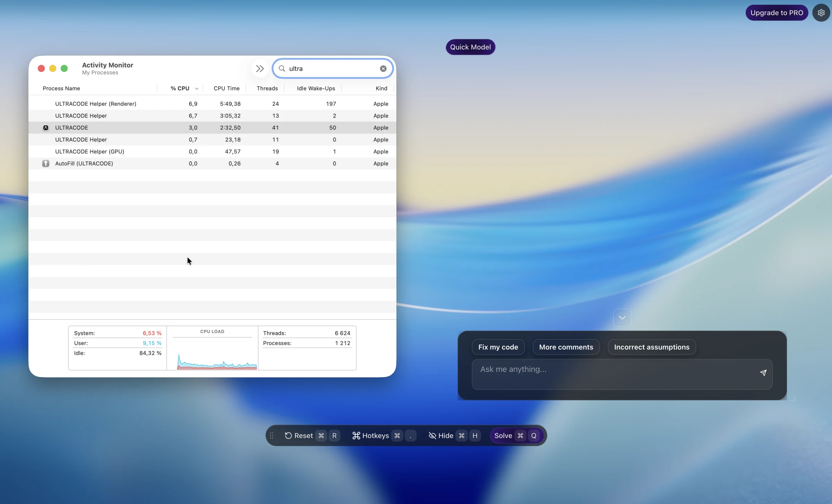Select the Quick Model pill
Screen dimensions: 832x504
(470, 47)
